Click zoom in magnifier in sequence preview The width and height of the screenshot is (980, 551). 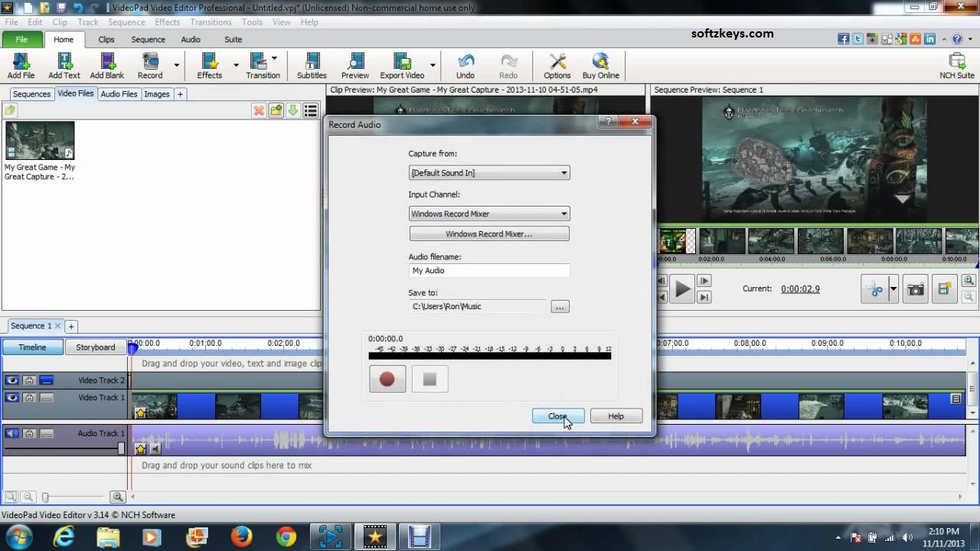coord(969,281)
